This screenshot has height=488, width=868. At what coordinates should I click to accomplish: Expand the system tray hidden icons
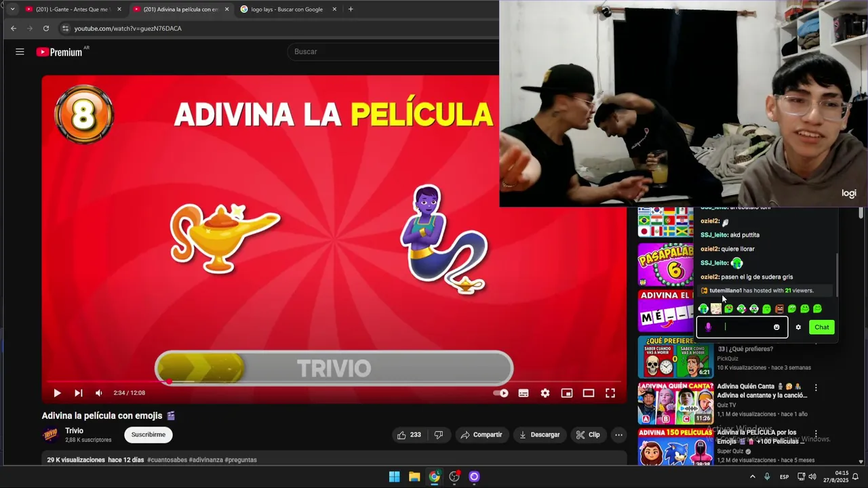point(752,476)
